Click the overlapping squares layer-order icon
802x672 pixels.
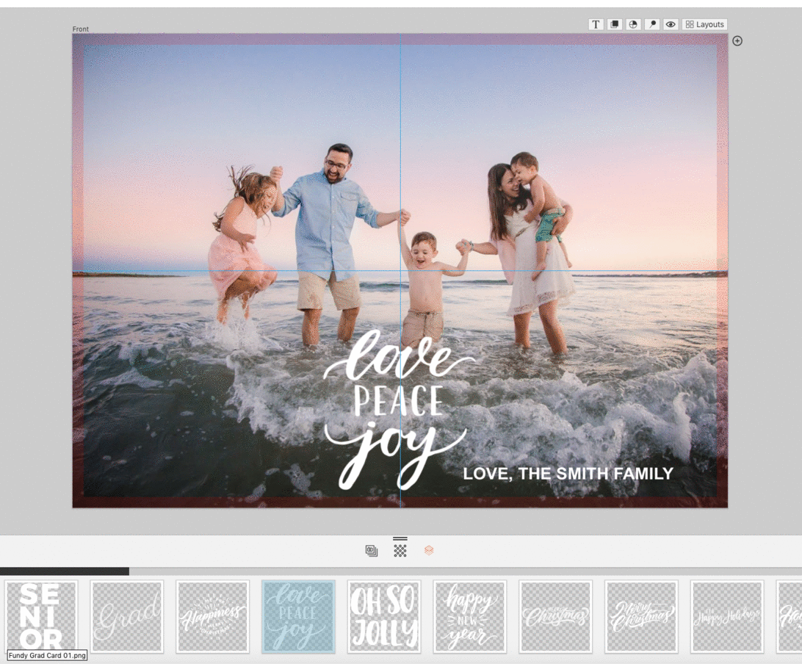(x=615, y=24)
